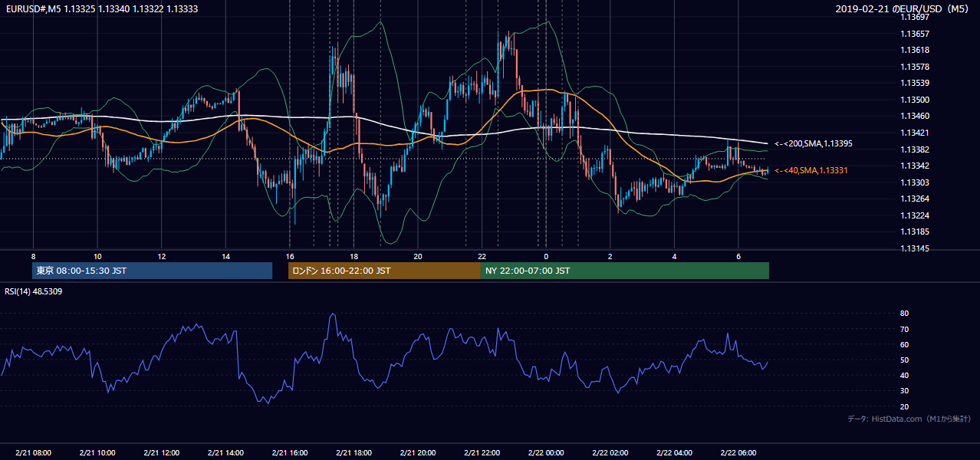
Task: Click the RSI axis level 80
Action: click(904, 314)
